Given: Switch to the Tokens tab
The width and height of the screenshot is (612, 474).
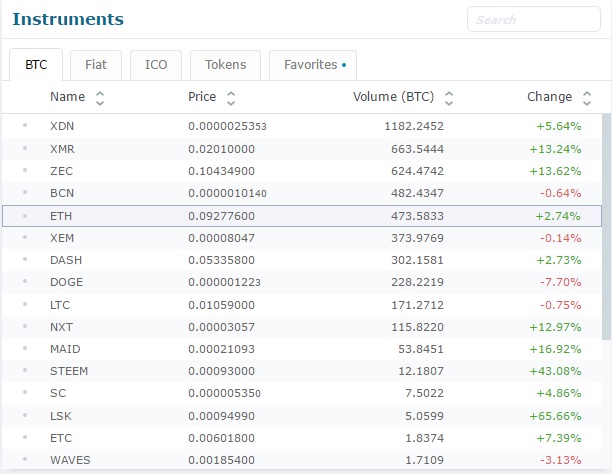Looking at the screenshot, I should pos(225,65).
